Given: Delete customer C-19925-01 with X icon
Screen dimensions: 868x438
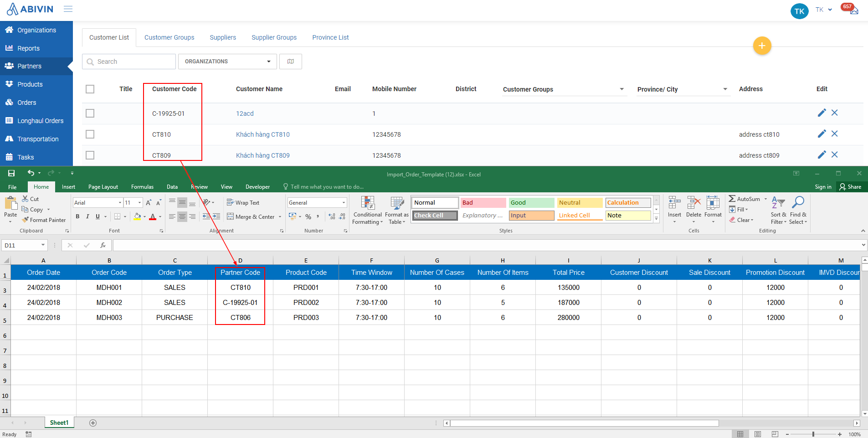Looking at the screenshot, I should coord(835,113).
